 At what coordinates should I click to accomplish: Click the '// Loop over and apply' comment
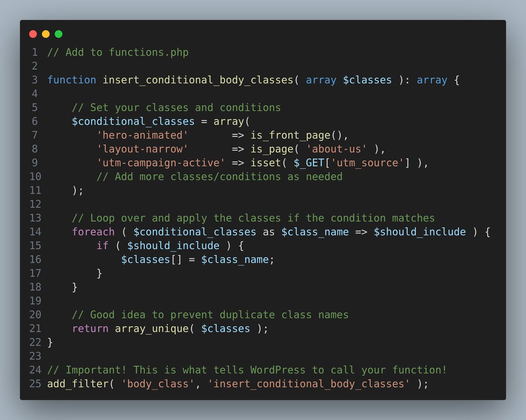point(253,218)
